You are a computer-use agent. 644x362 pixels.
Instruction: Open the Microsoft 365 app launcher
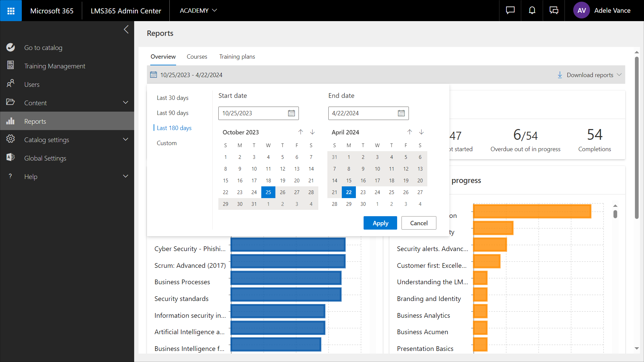(11, 11)
